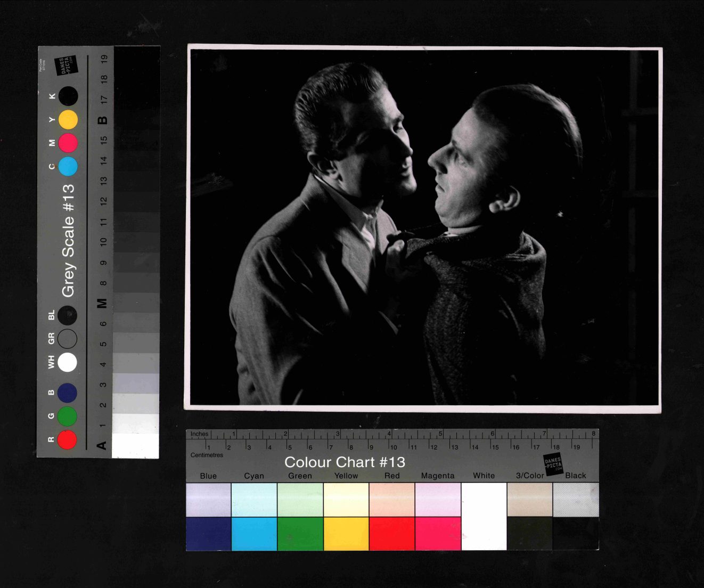The height and width of the screenshot is (588, 704).
Task: Select the cyan circle labeled C
Action: tap(68, 166)
